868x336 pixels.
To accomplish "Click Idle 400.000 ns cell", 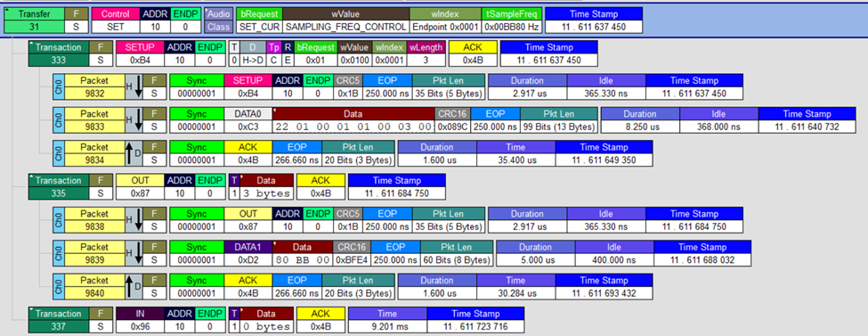I will (x=614, y=253).
